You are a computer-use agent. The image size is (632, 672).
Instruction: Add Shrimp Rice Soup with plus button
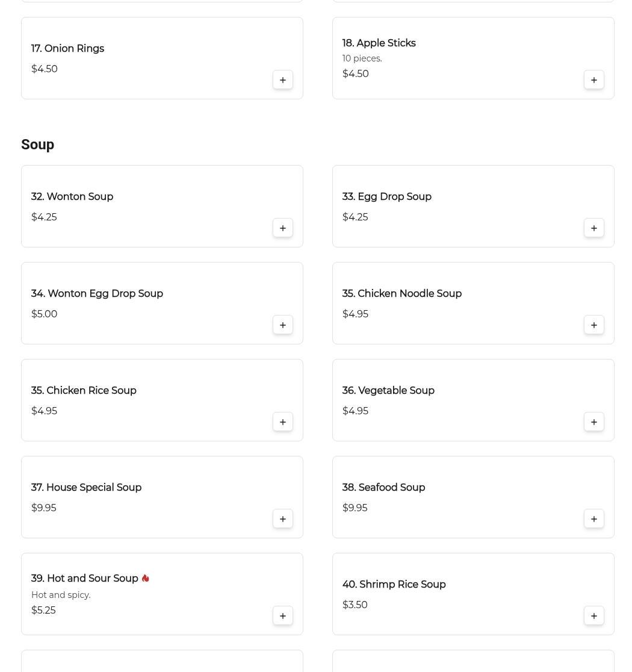[593, 616]
